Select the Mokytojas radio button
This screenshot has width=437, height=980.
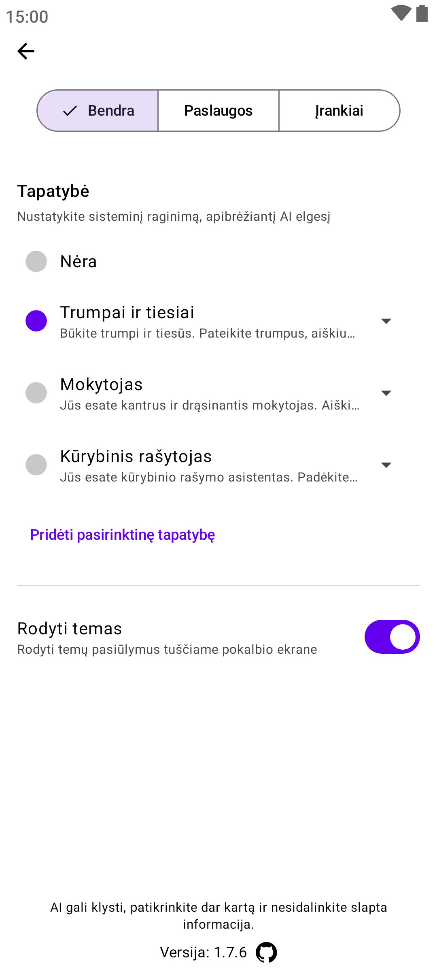[36, 393]
